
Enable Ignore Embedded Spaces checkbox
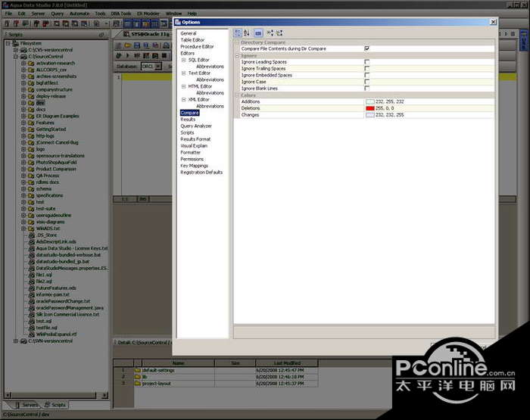pos(367,75)
